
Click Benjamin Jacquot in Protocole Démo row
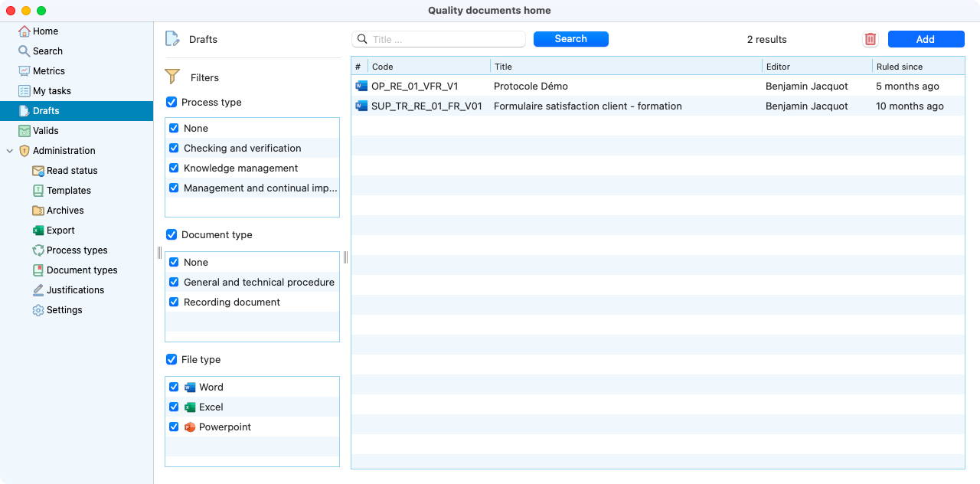807,87
